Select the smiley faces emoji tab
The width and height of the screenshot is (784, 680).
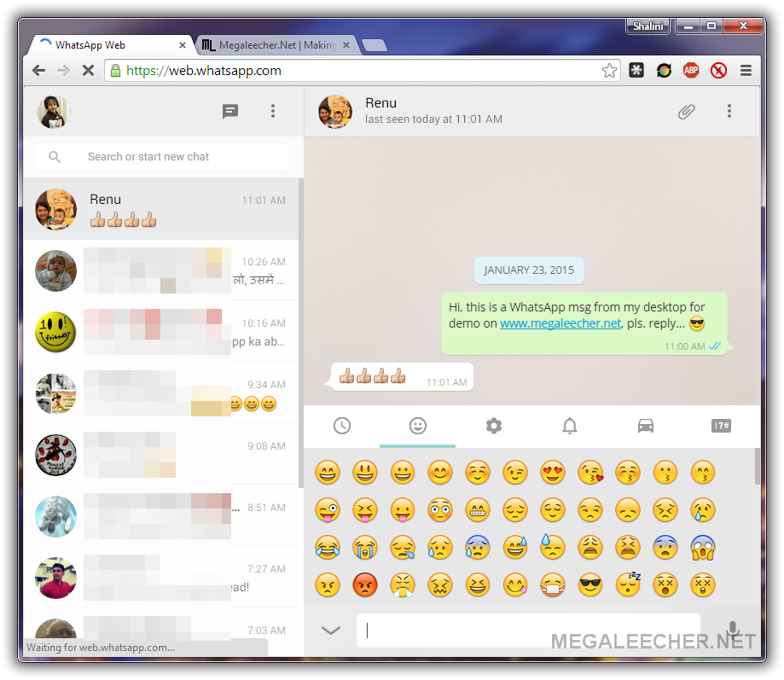417,426
